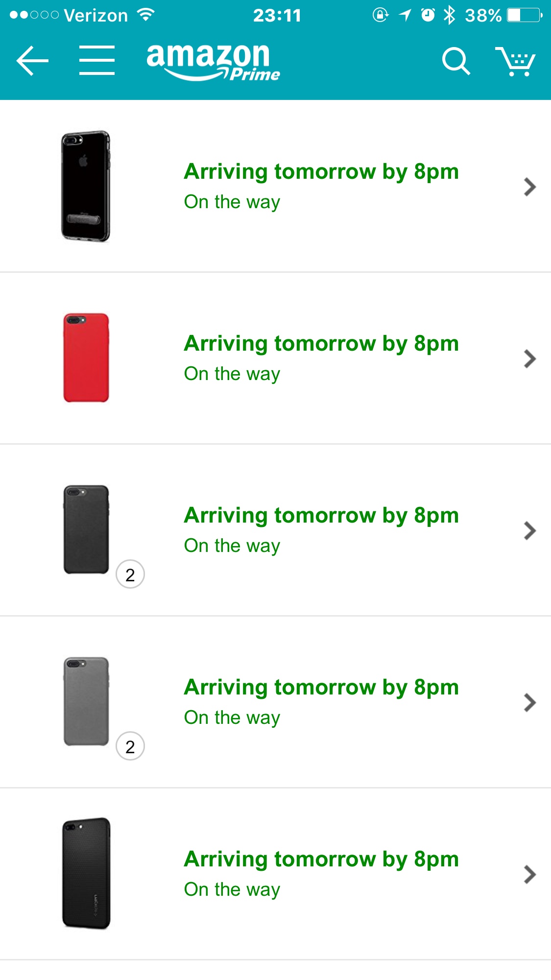Tap quantity badge 2 on black case
The image size is (551, 980).
[130, 574]
